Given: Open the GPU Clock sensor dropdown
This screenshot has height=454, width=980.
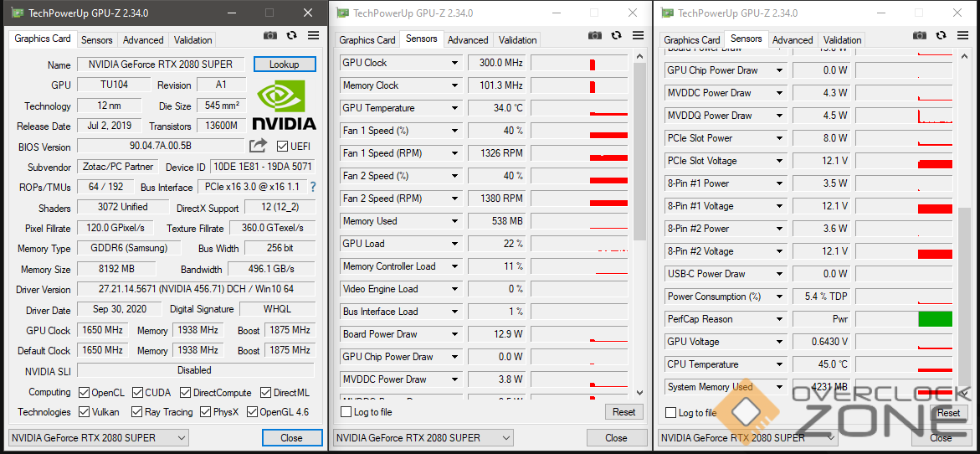Looking at the screenshot, I should (x=454, y=63).
